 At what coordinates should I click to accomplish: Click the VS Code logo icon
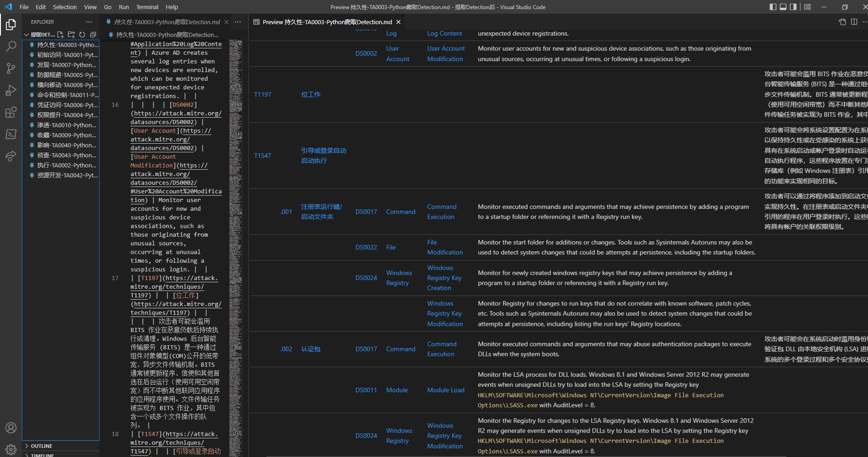tap(8, 7)
